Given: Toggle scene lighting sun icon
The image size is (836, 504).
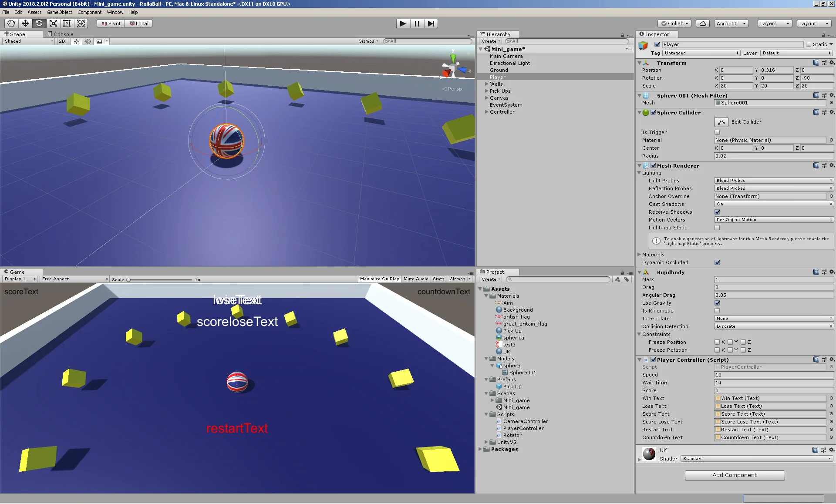Looking at the screenshot, I should (x=76, y=41).
